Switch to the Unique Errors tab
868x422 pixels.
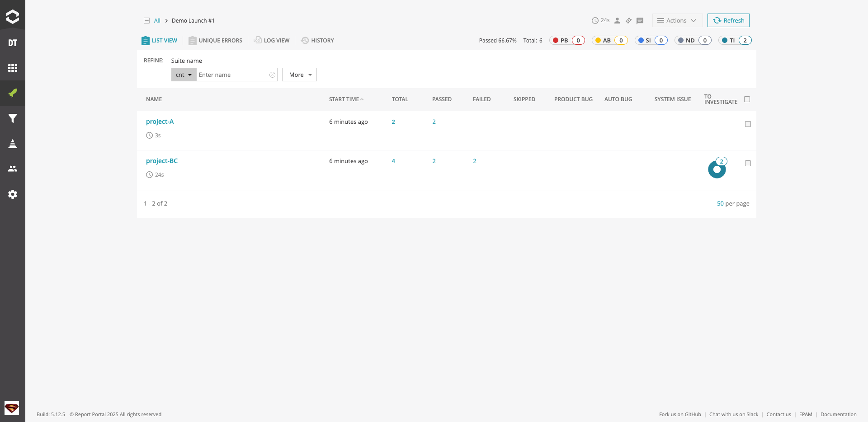pyautogui.click(x=216, y=41)
